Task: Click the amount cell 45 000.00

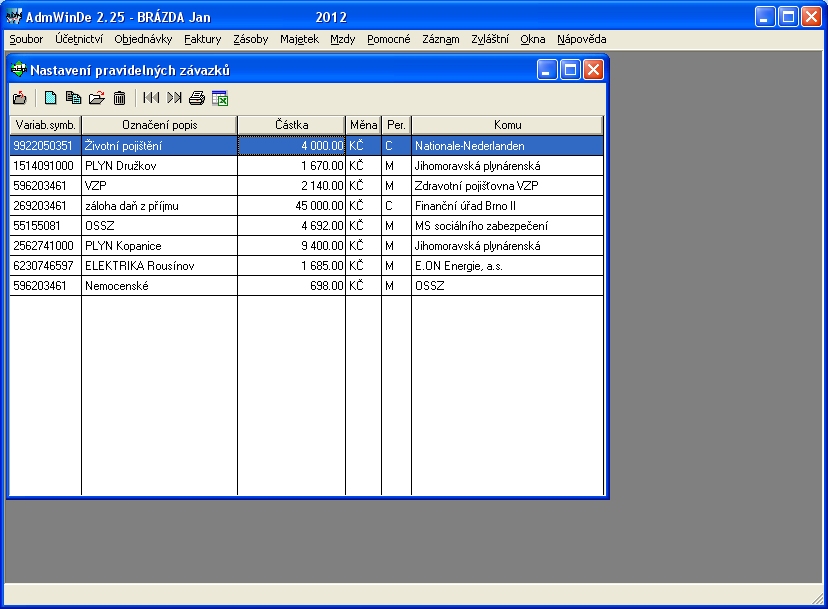Action: [x=291, y=206]
